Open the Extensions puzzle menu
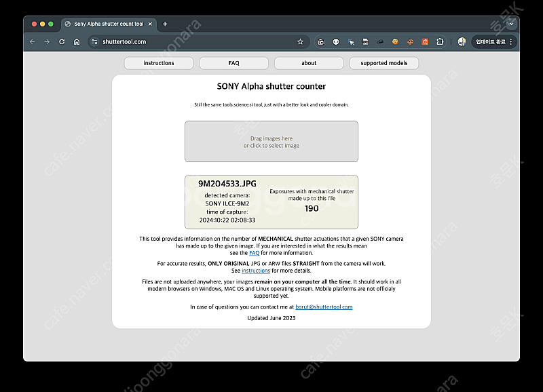This screenshot has width=543, height=392. tap(440, 42)
